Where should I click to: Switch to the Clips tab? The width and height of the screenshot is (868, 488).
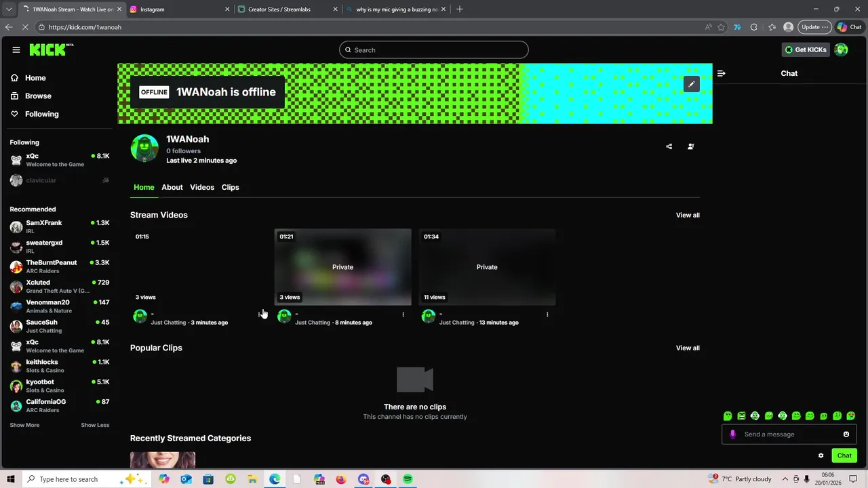(x=231, y=187)
